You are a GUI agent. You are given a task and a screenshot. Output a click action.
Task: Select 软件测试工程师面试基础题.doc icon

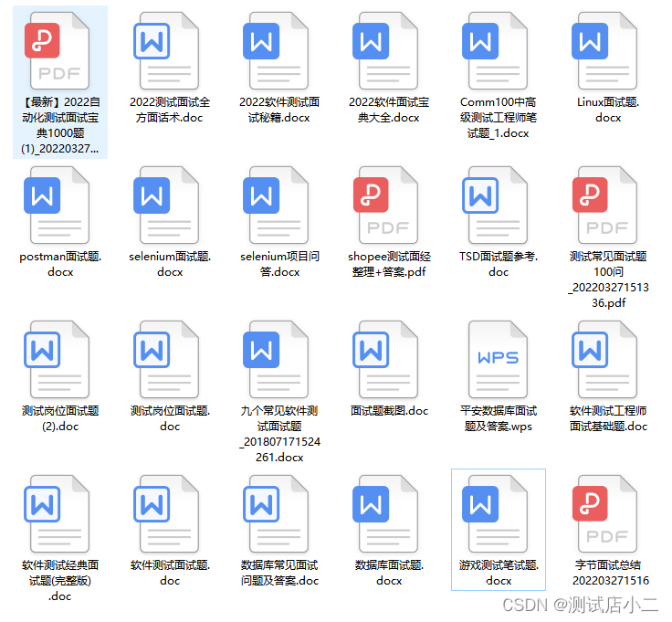(x=605, y=359)
